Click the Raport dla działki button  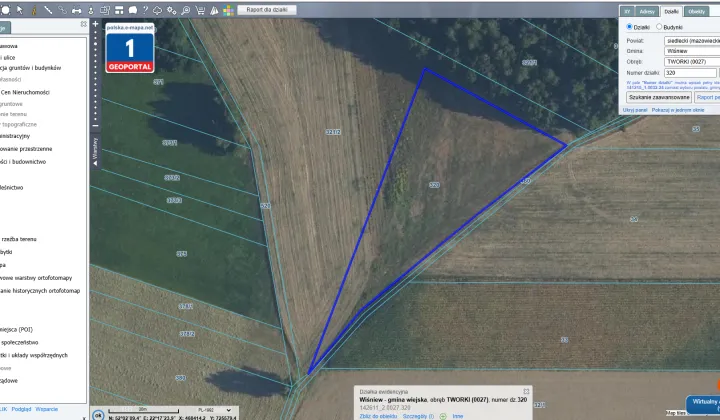(x=267, y=10)
